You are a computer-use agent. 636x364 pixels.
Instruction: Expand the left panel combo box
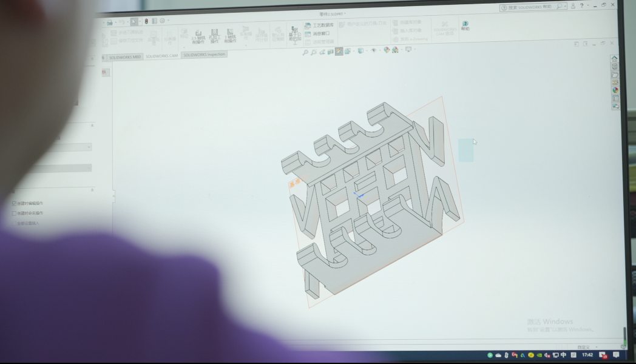click(x=89, y=147)
